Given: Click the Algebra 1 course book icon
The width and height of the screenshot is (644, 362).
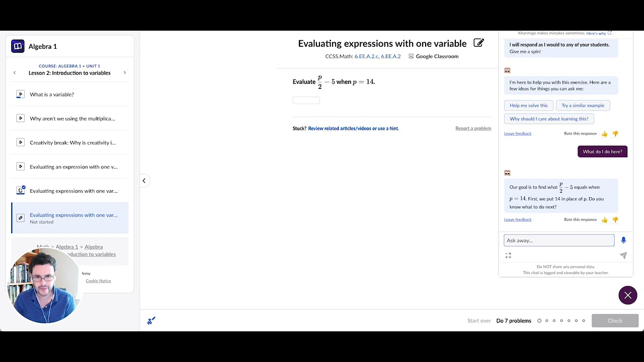Looking at the screenshot, I should 18,46.
